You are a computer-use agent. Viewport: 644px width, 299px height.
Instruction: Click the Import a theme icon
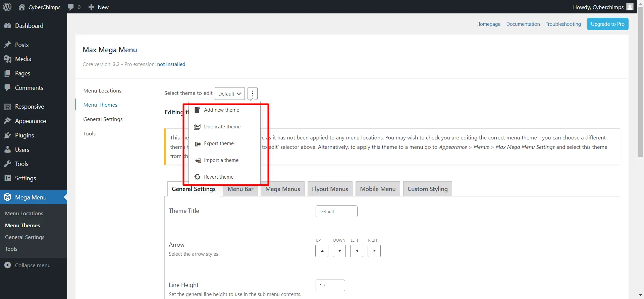pos(198,161)
